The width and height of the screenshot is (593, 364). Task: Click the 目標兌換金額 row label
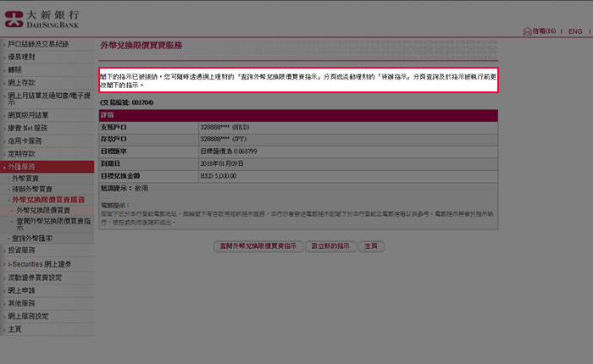tap(120, 176)
